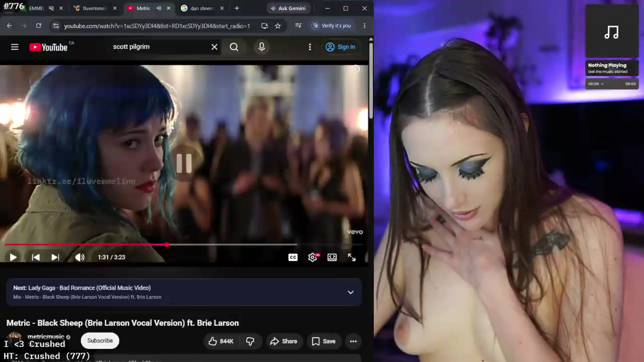Click the URL address bar
The width and height of the screenshot is (644, 362).
[157, 26]
